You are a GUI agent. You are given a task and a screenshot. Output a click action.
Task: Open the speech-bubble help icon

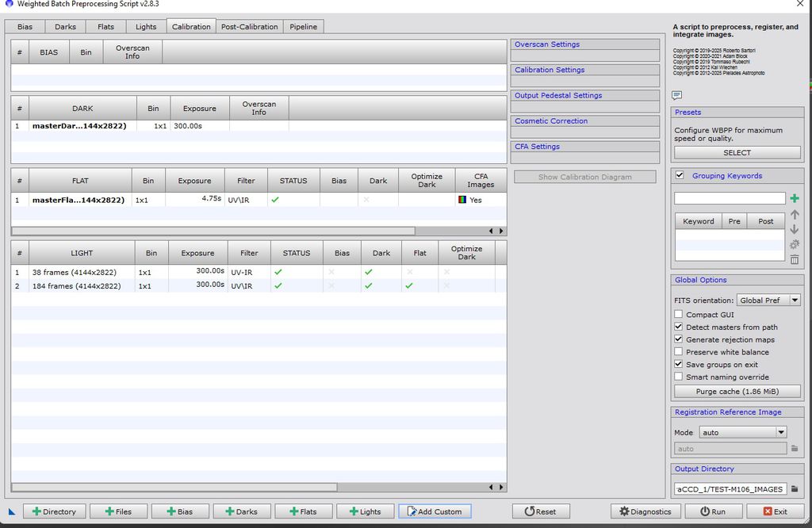pos(677,95)
